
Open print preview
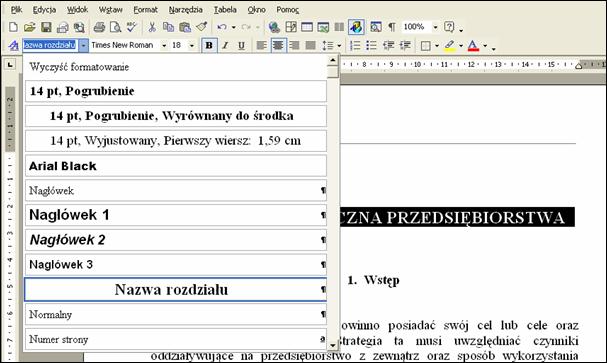pos(115,27)
